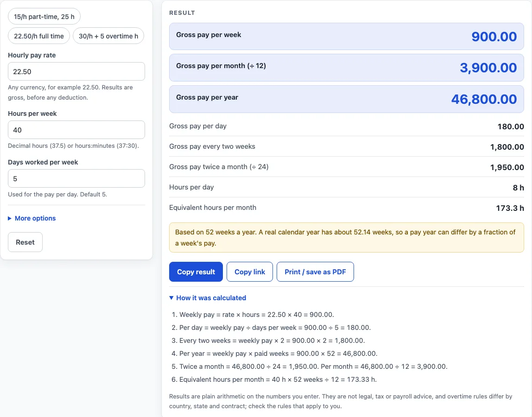Select the twice a month value 1,950.00
The width and height of the screenshot is (532, 417).
point(507,167)
